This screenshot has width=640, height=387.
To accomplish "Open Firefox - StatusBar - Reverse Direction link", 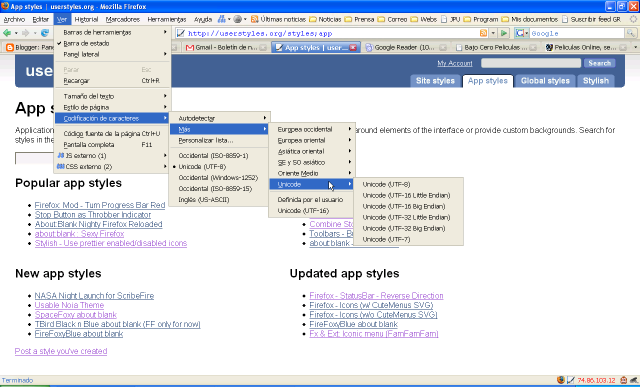I will (x=376, y=296).
